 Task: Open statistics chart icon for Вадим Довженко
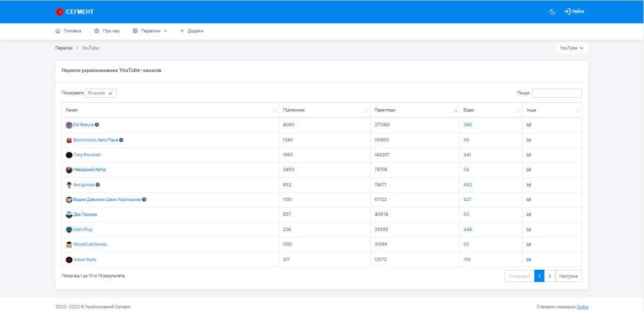pos(529,200)
